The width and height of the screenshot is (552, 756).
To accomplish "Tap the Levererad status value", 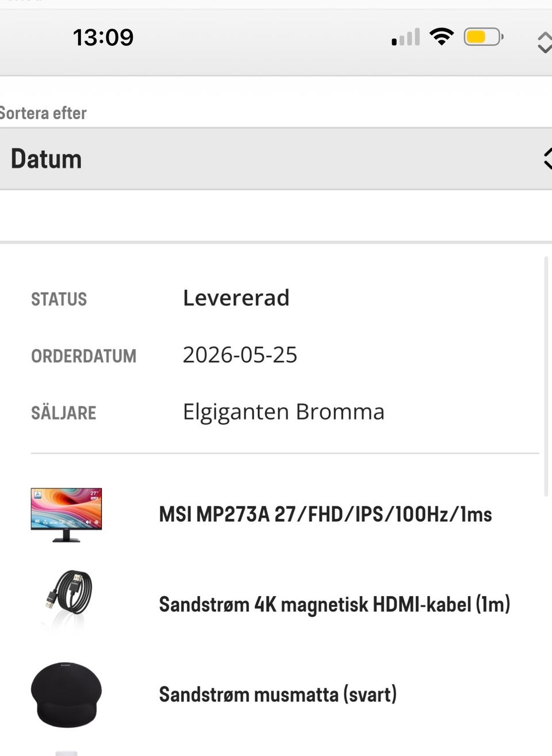I will click(x=236, y=298).
